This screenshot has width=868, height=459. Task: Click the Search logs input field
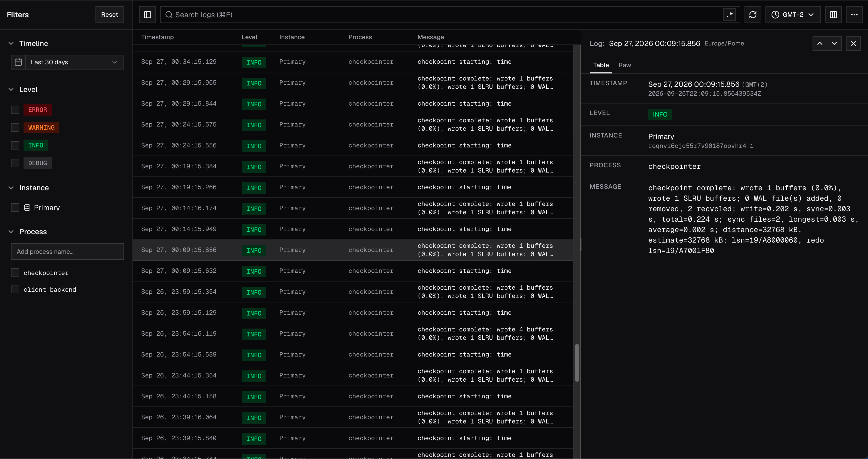(450, 14)
